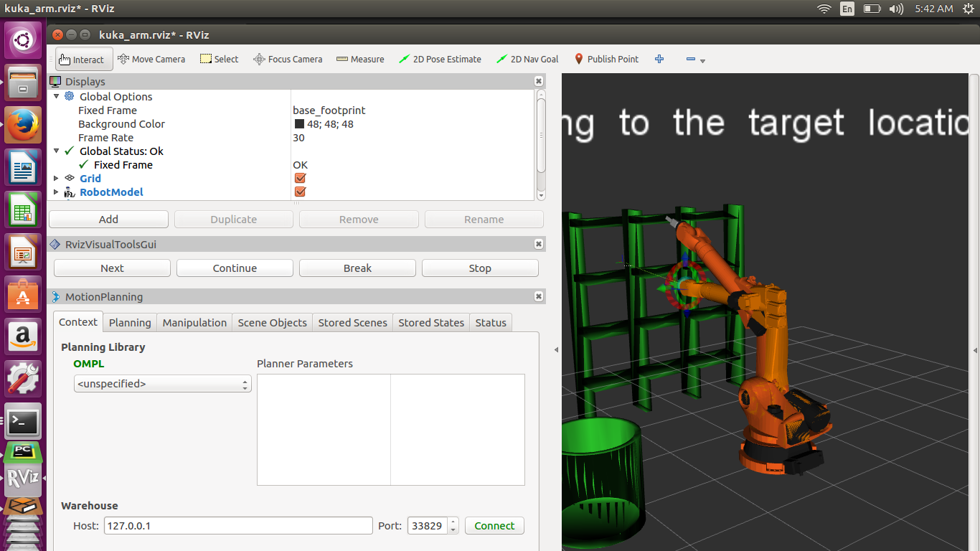980x551 pixels.
Task: Open the Terminal from the dock
Action: (24, 421)
